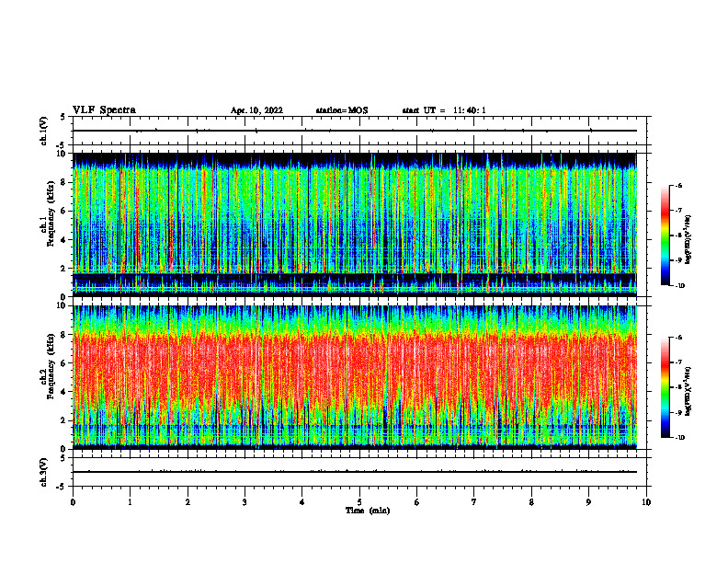
Task: Click the 'VLF Spectra' plot title
Action: [104, 110]
